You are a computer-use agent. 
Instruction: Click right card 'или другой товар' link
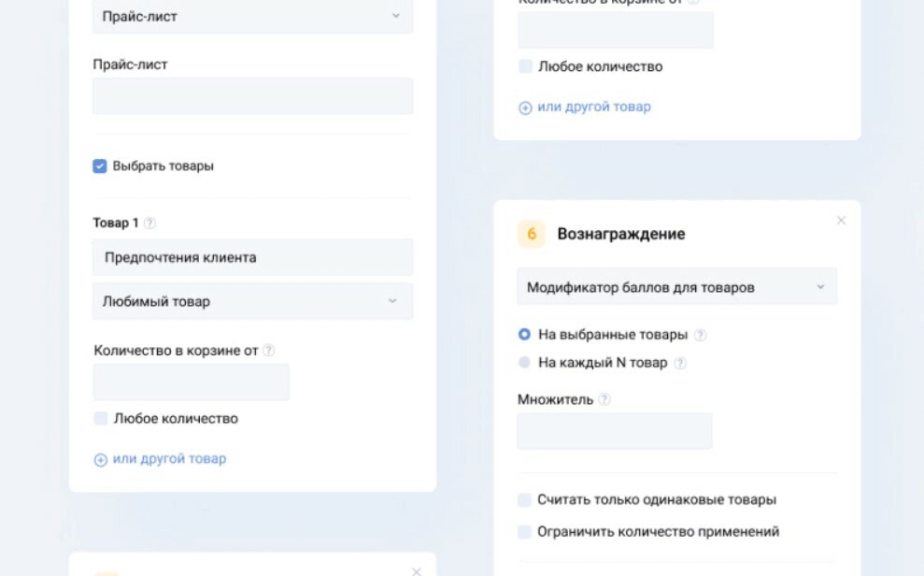point(594,107)
